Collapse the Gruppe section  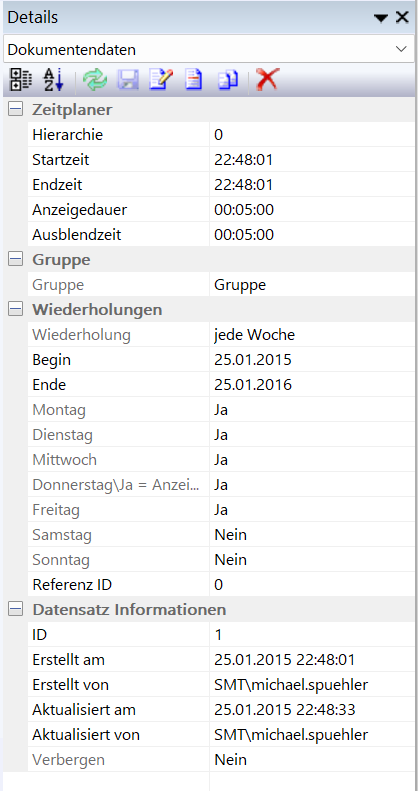point(16,260)
